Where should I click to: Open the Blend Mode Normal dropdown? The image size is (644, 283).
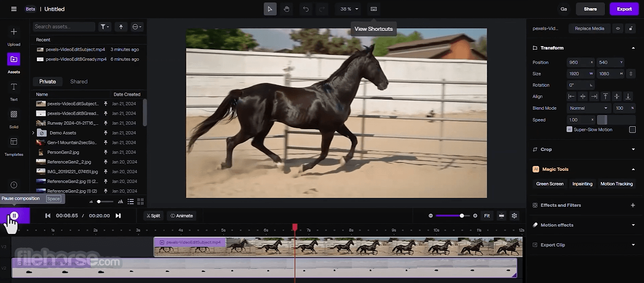point(588,108)
